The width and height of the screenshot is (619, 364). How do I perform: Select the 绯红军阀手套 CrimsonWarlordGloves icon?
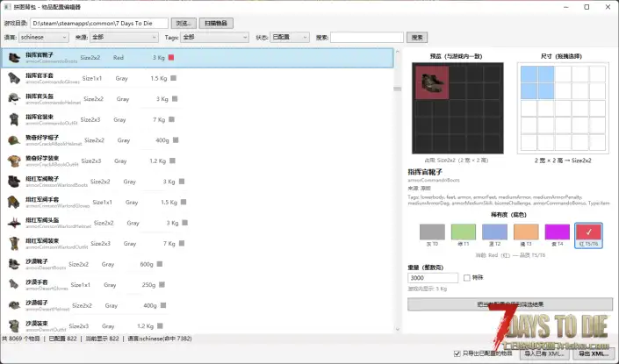(14, 203)
